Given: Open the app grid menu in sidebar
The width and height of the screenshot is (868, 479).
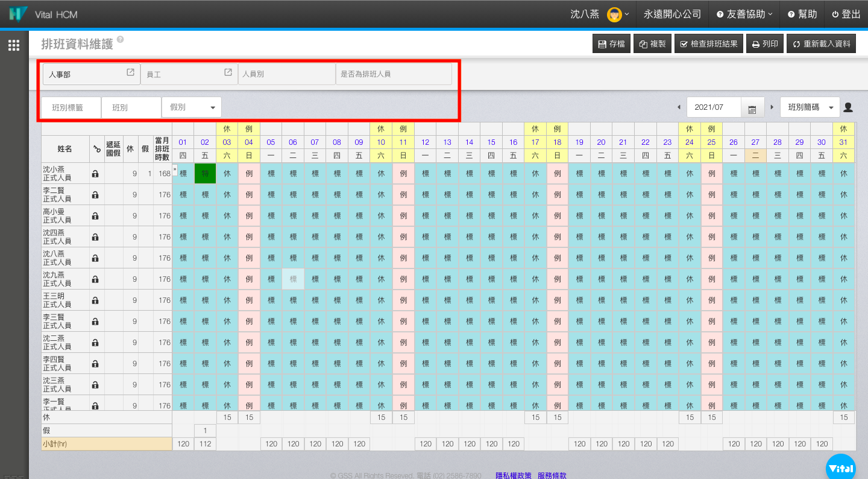Looking at the screenshot, I should pos(14,45).
